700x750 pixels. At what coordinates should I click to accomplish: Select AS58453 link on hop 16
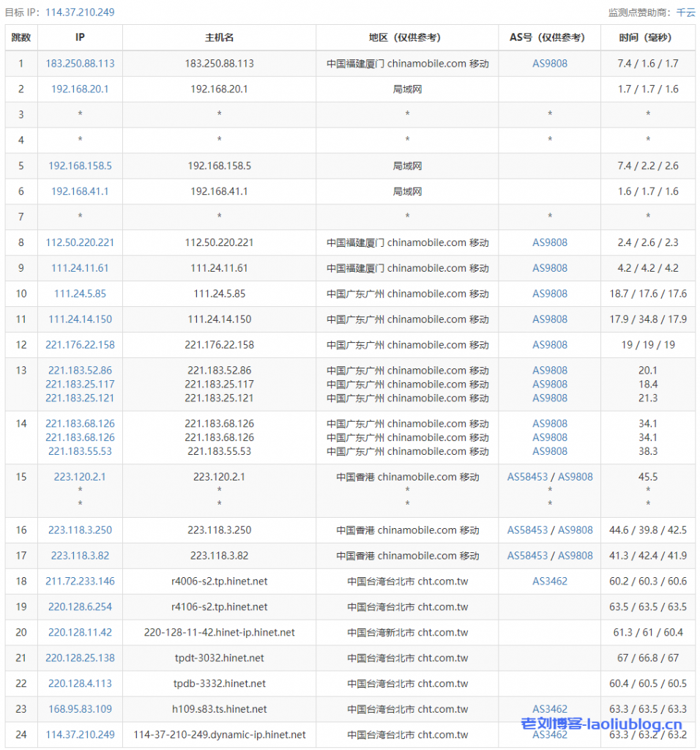click(529, 530)
